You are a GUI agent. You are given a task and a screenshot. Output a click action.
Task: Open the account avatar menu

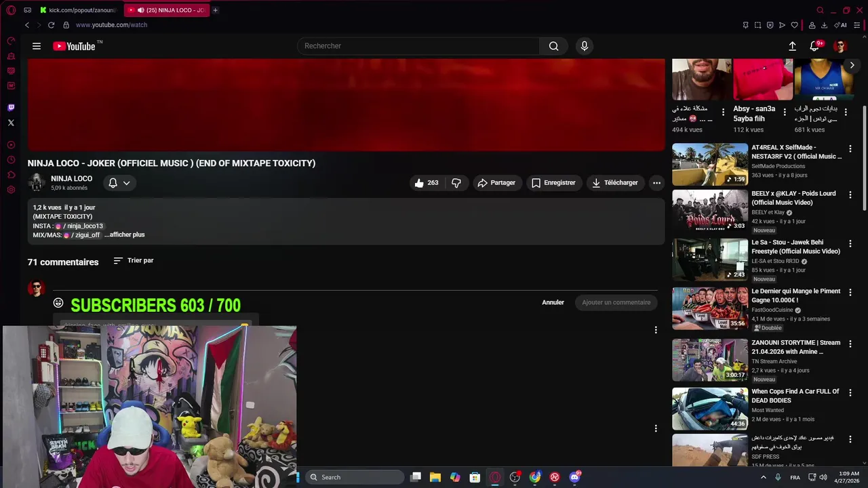[840, 46]
